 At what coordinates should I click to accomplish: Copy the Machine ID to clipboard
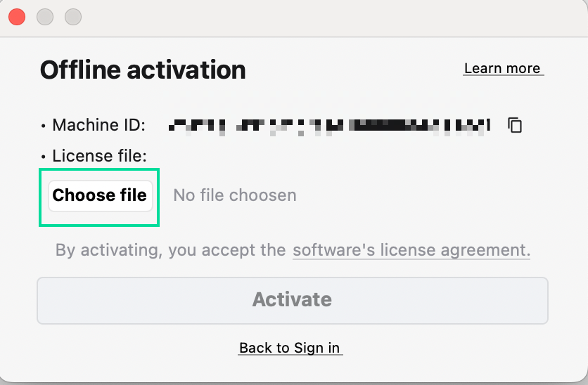[516, 126]
